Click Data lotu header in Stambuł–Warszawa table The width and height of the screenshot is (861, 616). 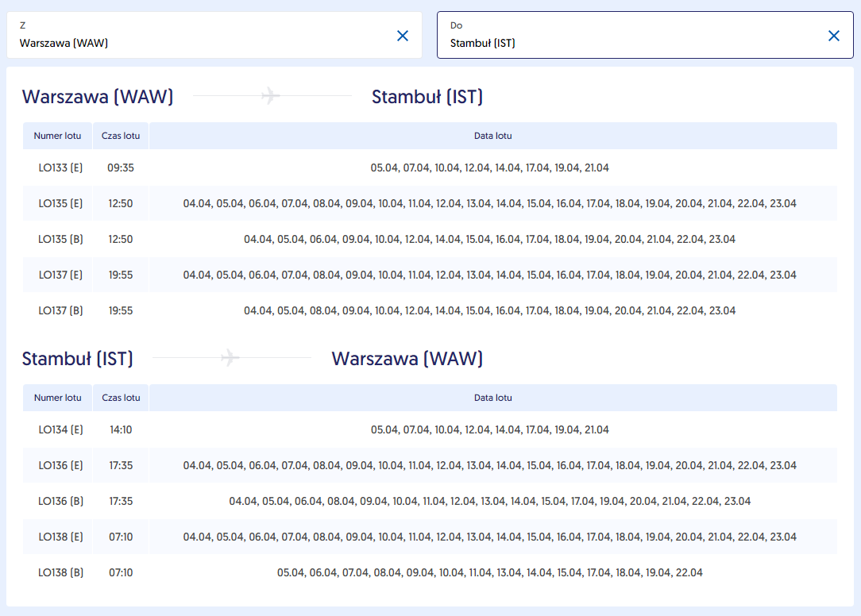click(493, 398)
